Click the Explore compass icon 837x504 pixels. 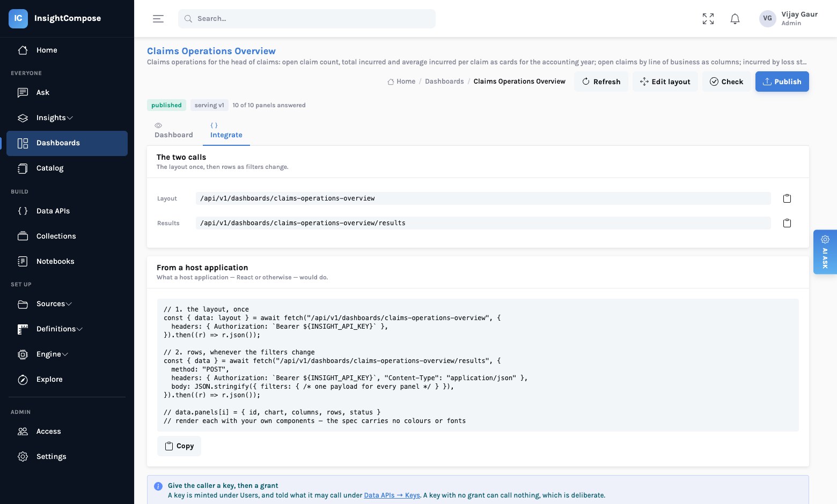tap(23, 380)
